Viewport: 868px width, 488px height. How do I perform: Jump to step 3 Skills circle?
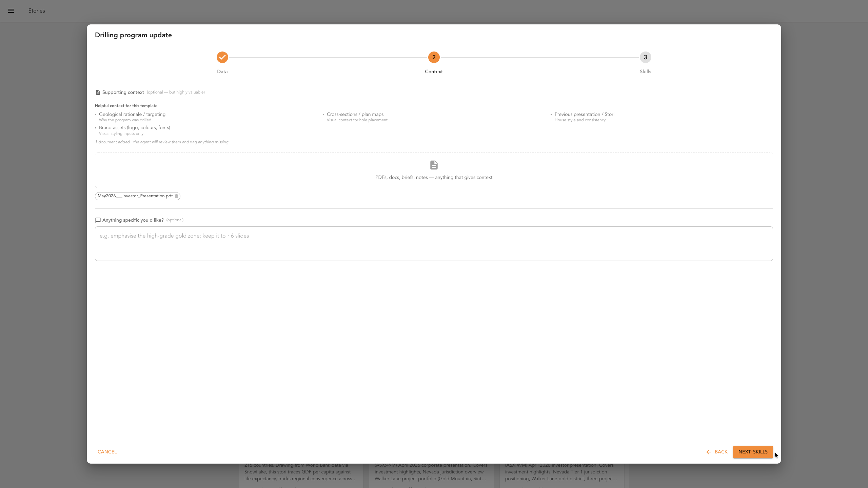[x=646, y=57]
